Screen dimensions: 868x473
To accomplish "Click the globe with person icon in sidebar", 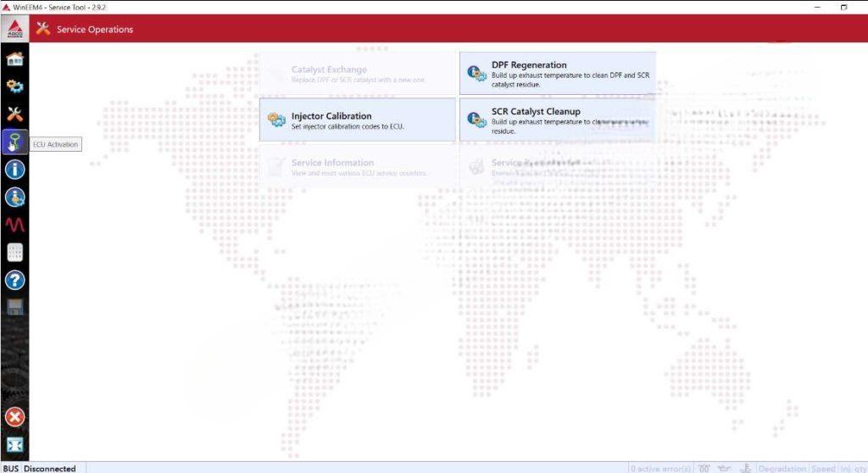I will [x=14, y=198].
